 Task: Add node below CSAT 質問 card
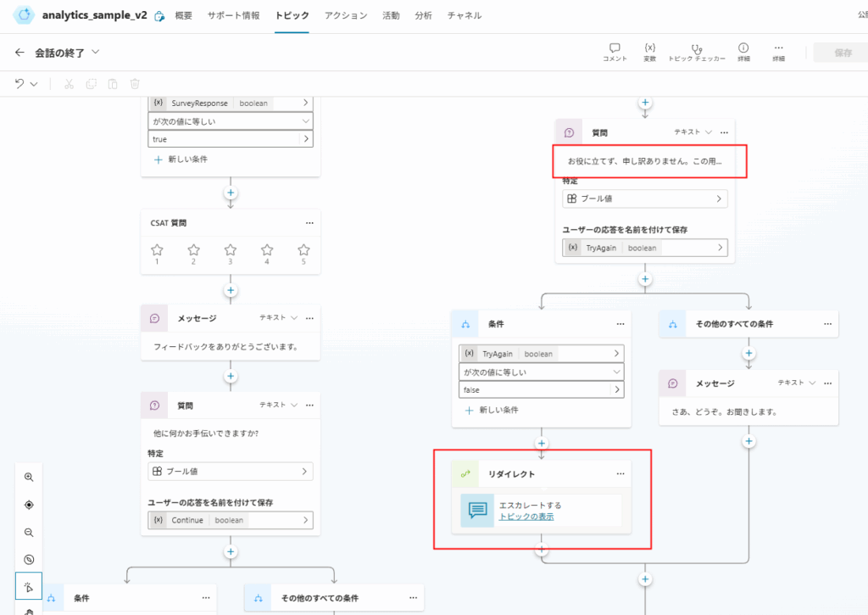(231, 290)
